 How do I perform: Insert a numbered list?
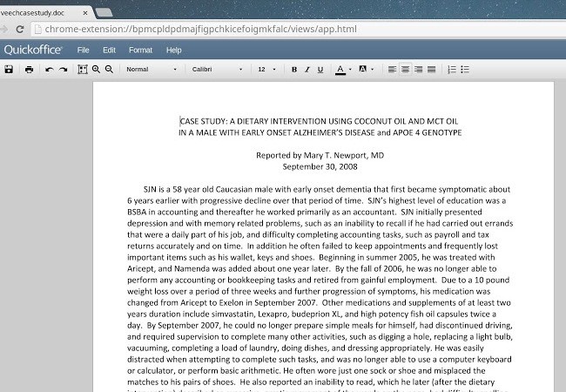pos(452,70)
